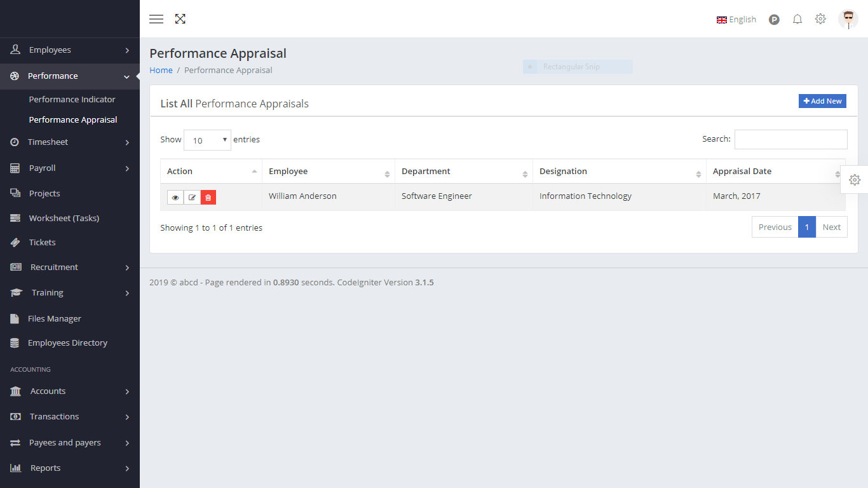
Task: Click the Add New button
Action: pyautogui.click(x=822, y=101)
